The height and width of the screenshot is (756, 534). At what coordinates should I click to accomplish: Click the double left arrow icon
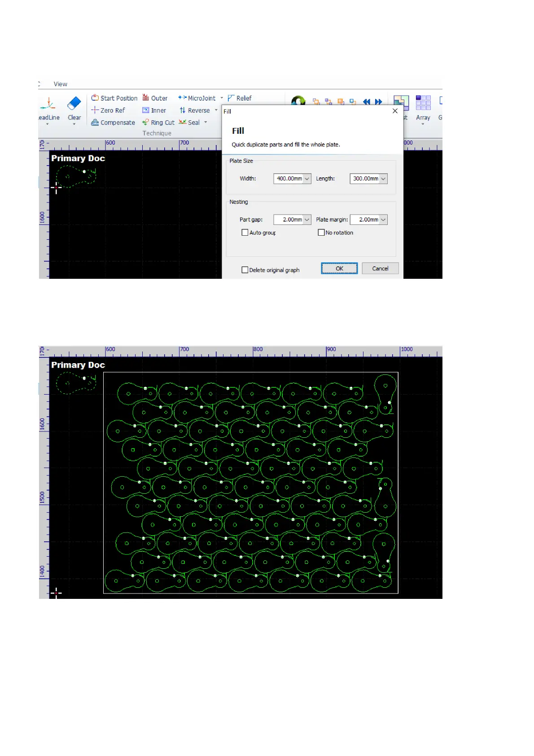[x=367, y=101]
